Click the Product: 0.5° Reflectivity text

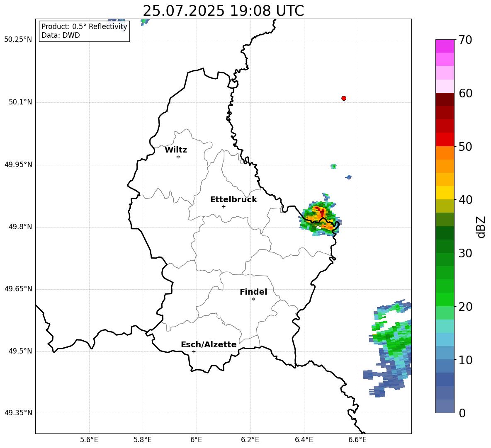coord(84,27)
